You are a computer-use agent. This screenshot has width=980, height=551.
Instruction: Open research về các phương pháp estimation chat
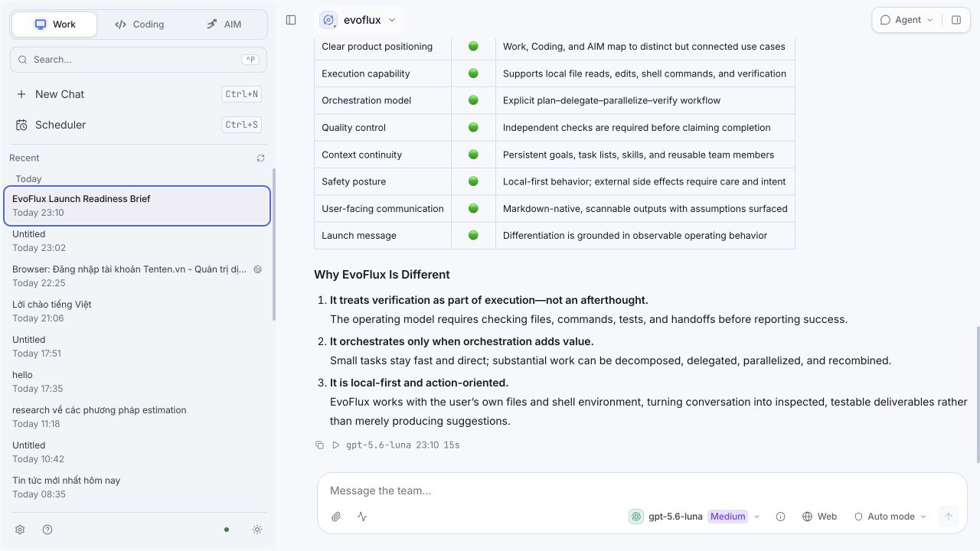pos(137,417)
